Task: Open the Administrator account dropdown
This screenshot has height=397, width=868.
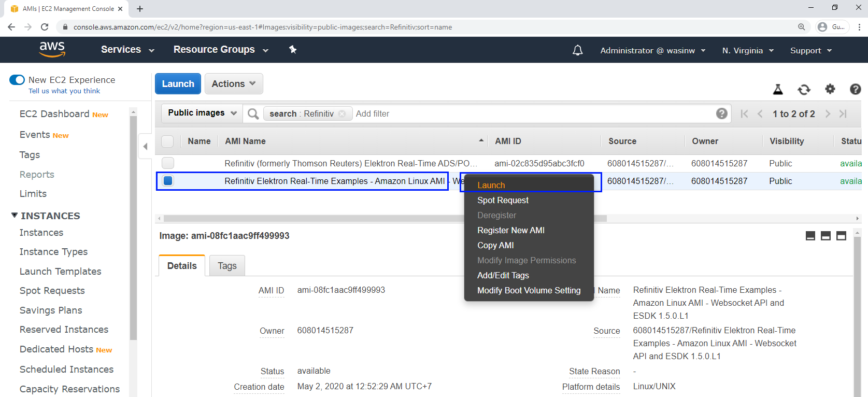Action: [x=653, y=50]
